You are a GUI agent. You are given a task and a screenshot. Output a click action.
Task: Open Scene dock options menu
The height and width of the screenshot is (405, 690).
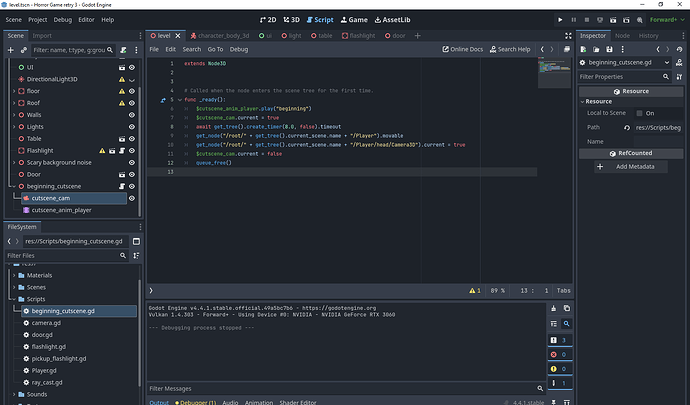[x=136, y=50]
